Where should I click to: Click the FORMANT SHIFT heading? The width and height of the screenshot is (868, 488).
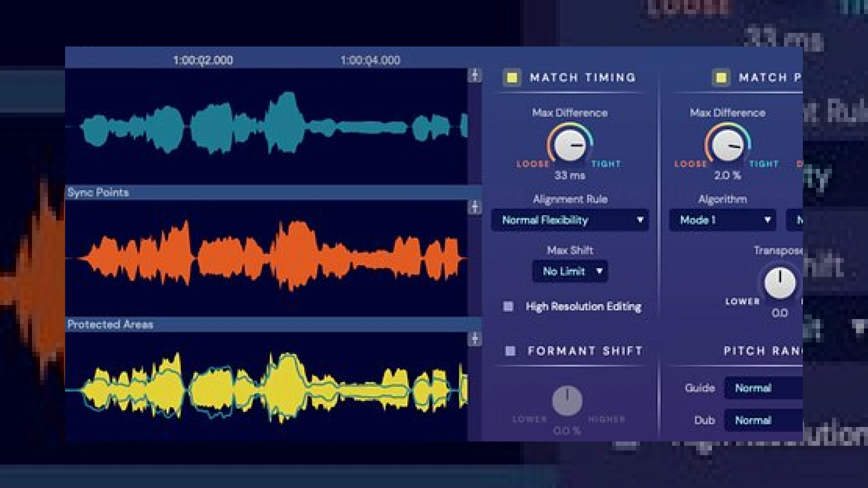click(585, 351)
